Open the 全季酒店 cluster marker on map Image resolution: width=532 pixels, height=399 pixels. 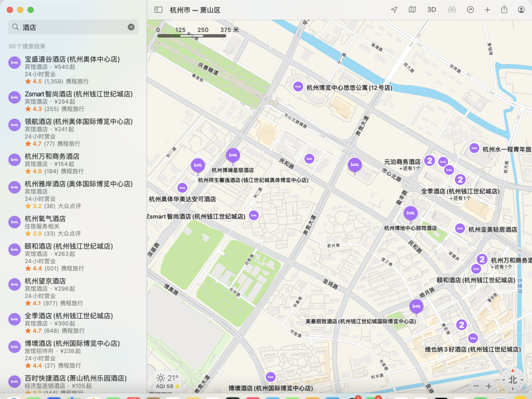(460, 179)
